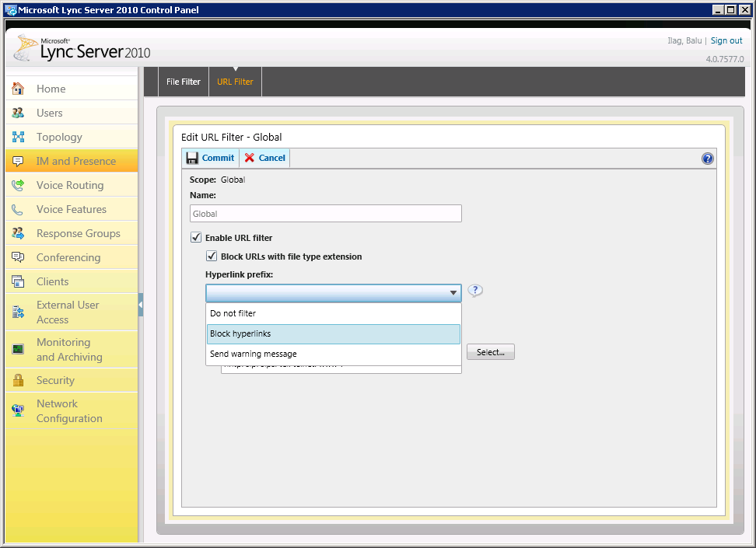756x548 pixels.
Task: Click the Lync Server 2010 logo
Action: (82, 48)
